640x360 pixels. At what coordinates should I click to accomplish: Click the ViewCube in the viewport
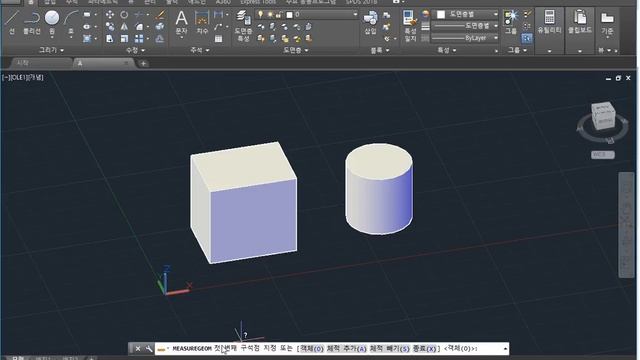(603, 116)
